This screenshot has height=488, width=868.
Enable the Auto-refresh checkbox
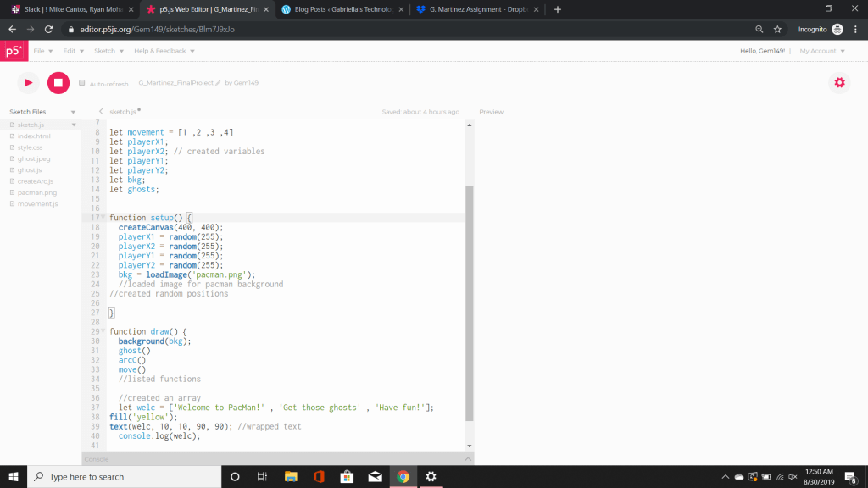coord(82,83)
